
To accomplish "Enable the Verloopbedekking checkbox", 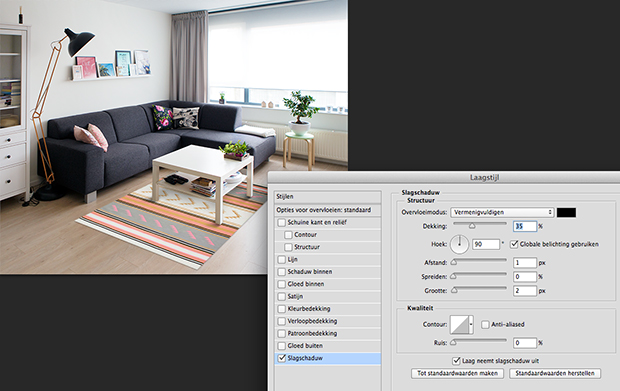I will (282, 321).
